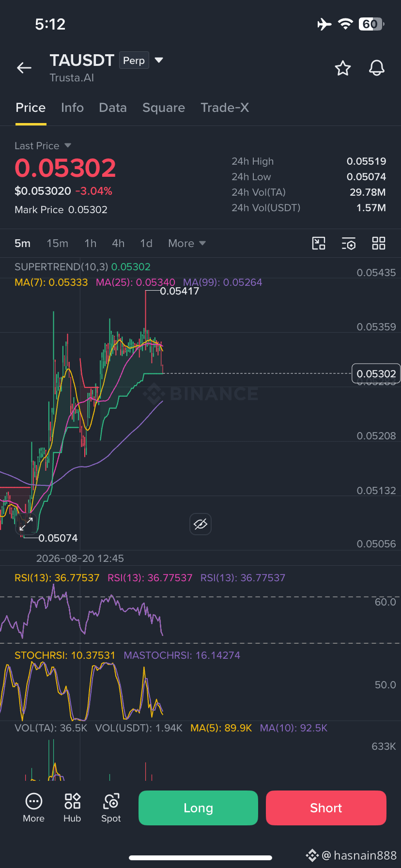This screenshot has width=401, height=868.
Task: Tap the back arrow icon
Action: pyautogui.click(x=24, y=68)
